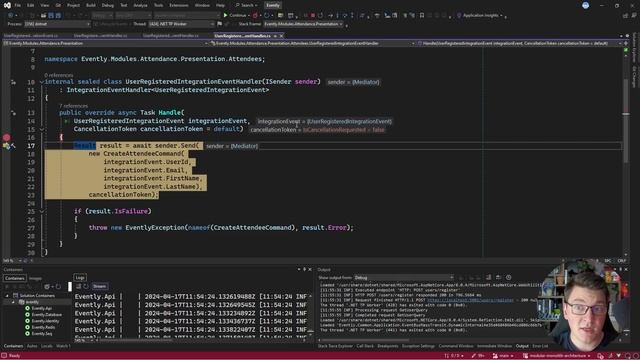This screenshot has height=360, width=640.
Task: Click the Bookmark toolbar icon
Action: (422, 16)
